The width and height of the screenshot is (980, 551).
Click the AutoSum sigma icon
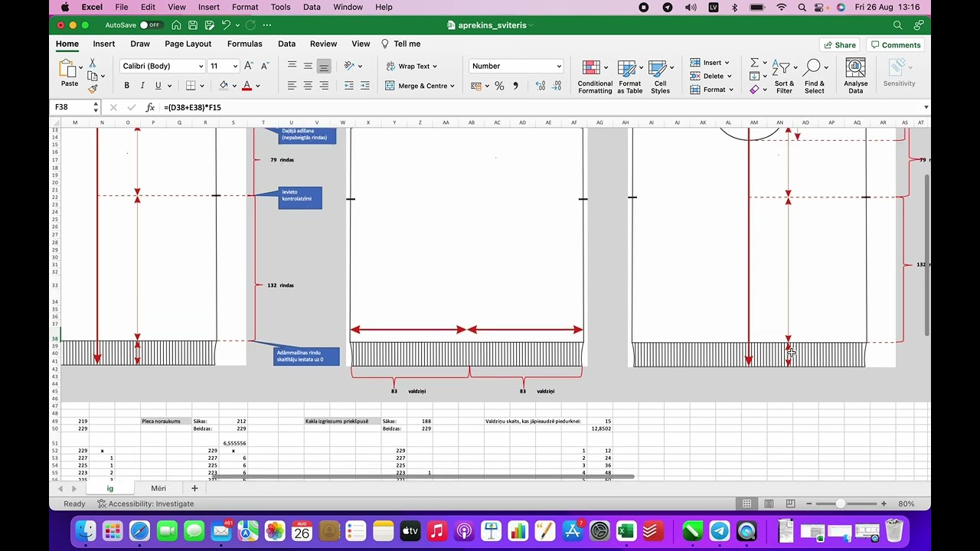754,63
